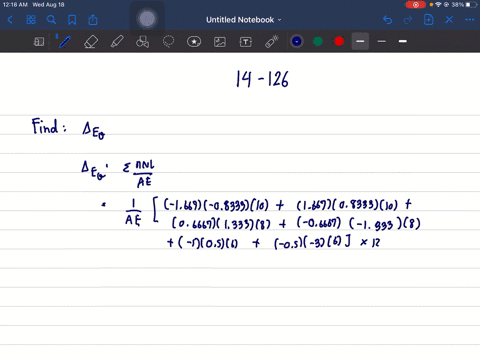Select the Eraser tool

(91, 42)
